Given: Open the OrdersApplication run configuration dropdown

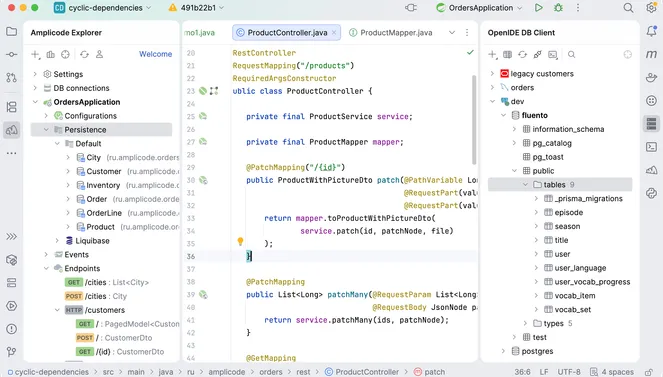Looking at the screenshot, I should (479, 8).
